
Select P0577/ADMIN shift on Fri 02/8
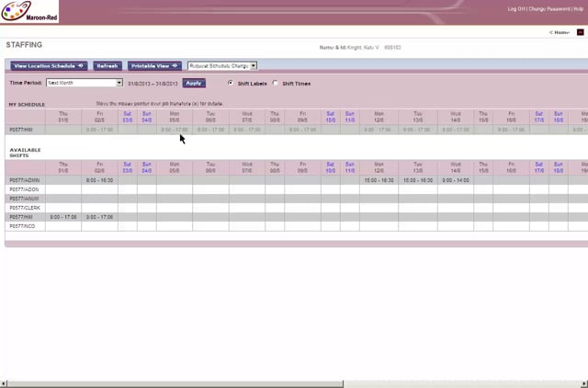[x=99, y=181]
